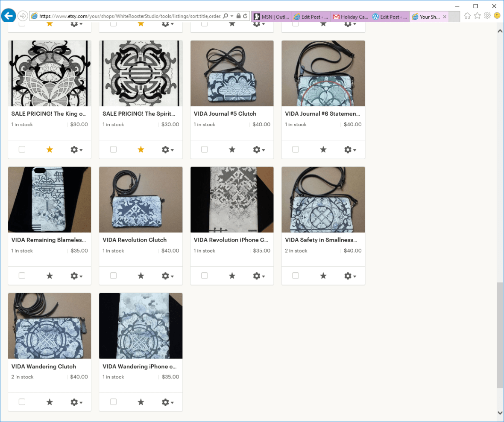The width and height of the screenshot is (504, 422).
Task: Click the search magnifier in the address bar
Action: click(226, 15)
